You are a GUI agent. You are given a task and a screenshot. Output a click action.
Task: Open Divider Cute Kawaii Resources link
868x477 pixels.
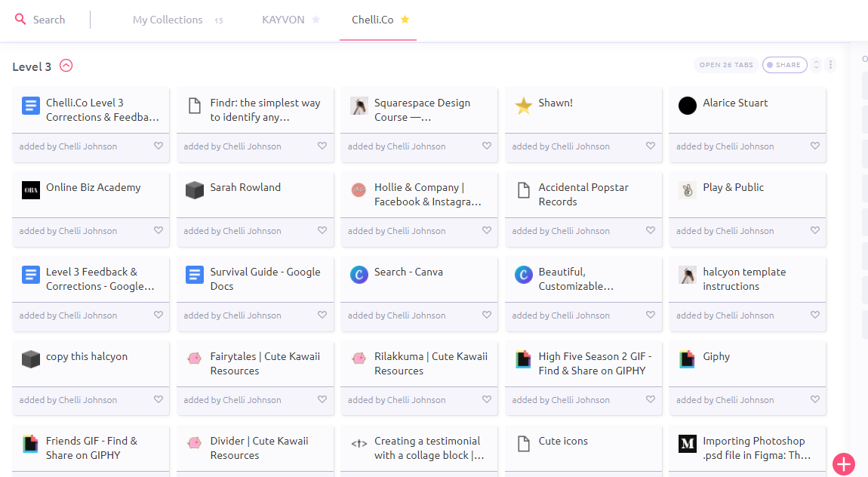click(x=259, y=448)
